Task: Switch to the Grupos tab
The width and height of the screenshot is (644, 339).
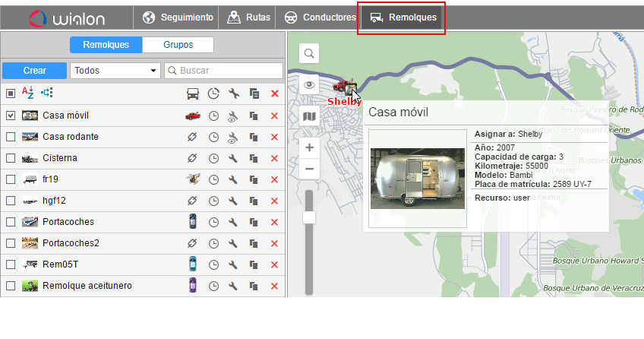Action: [178, 45]
